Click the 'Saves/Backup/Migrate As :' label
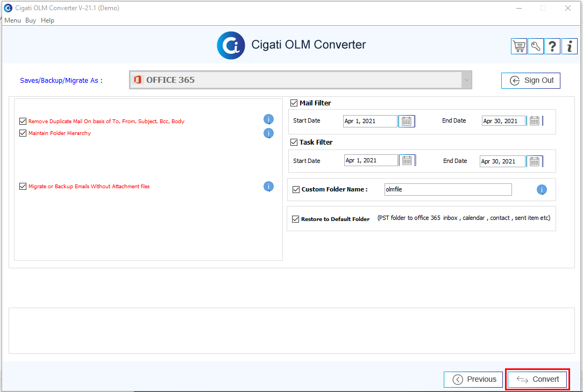 click(x=61, y=80)
